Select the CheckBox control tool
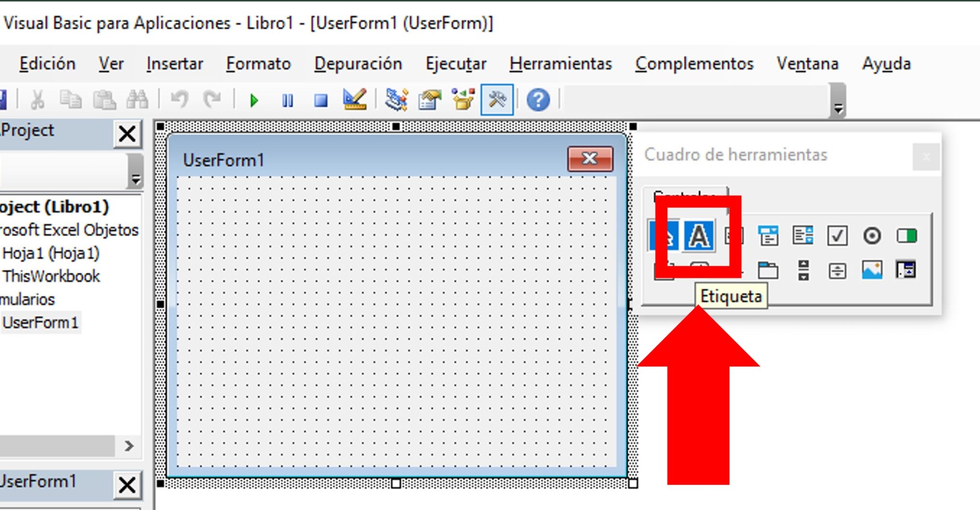The width and height of the screenshot is (980, 510). pos(837,236)
